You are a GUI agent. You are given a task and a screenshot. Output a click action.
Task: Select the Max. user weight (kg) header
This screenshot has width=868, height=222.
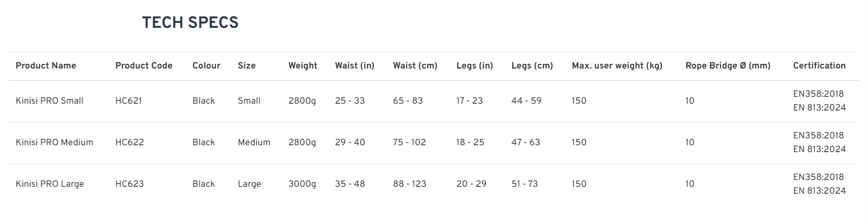(x=617, y=66)
